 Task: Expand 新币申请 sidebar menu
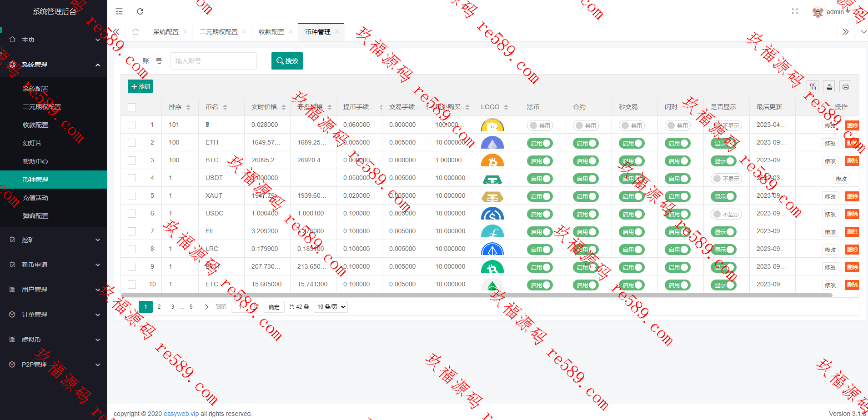point(53,265)
